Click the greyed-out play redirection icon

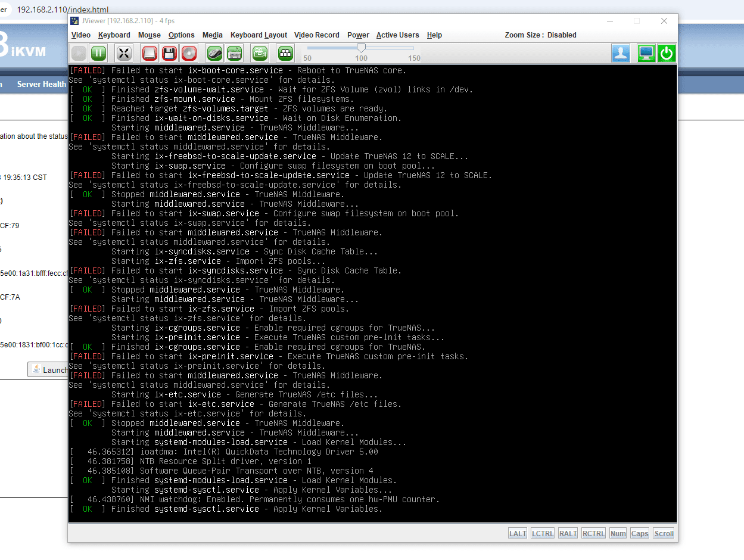point(79,53)
